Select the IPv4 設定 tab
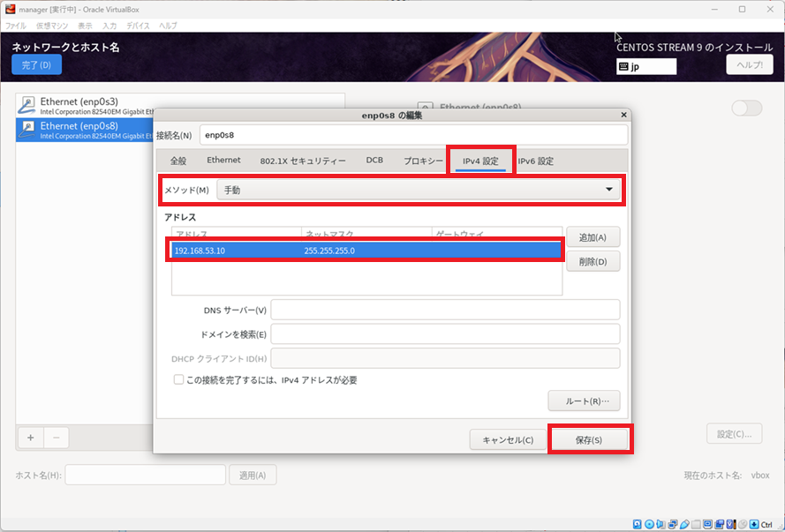This screenshot has height=532, width=785. pyautogui.click(x=480, y=161)
